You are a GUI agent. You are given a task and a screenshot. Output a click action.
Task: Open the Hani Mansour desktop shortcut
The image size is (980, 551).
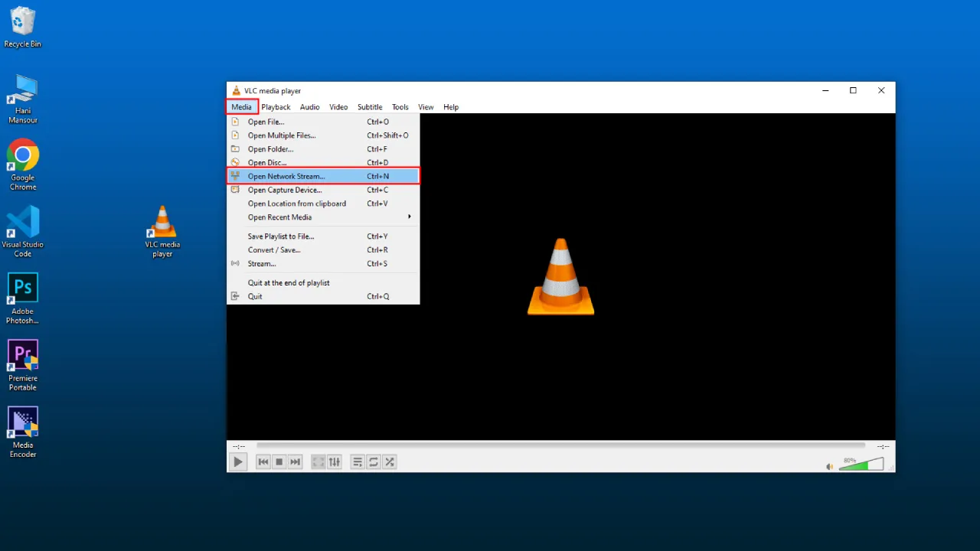tap(23, 99)
